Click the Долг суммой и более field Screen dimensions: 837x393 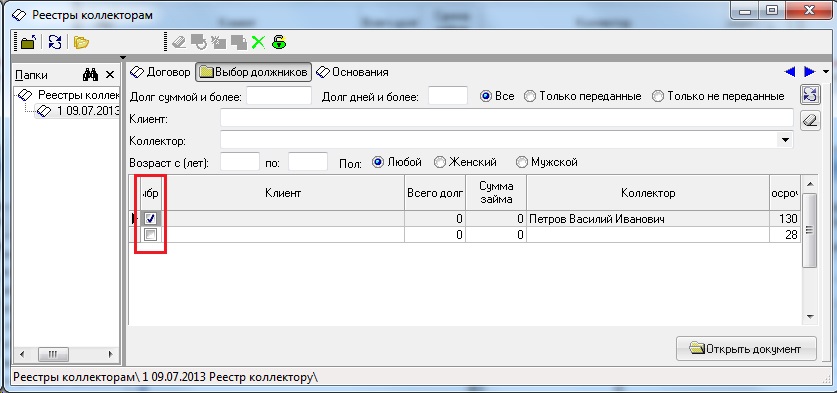[x=279, y=96]
